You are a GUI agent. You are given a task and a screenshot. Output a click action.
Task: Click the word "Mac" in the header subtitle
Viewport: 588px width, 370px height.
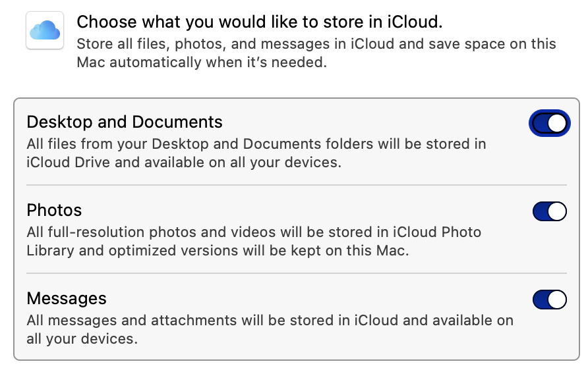point(91,64)
